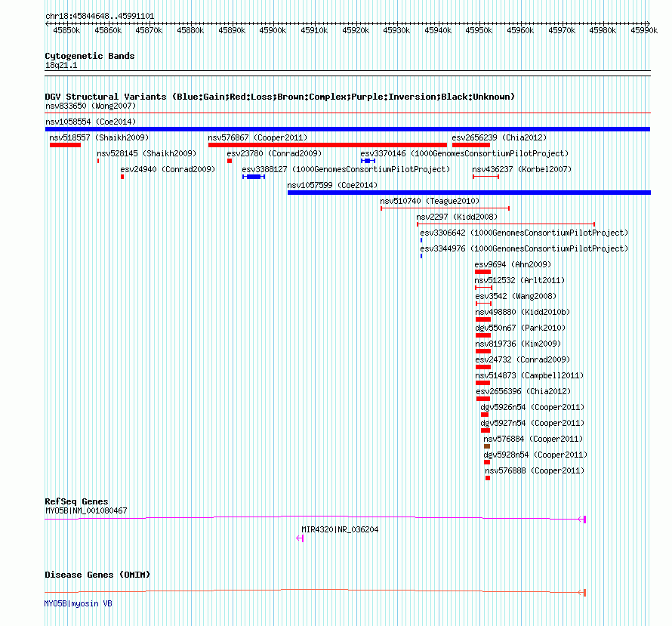Screen dimensions: 672x626
Task: Open variant esv2656239 (Chia2012) label
Action: pos(499,137)
